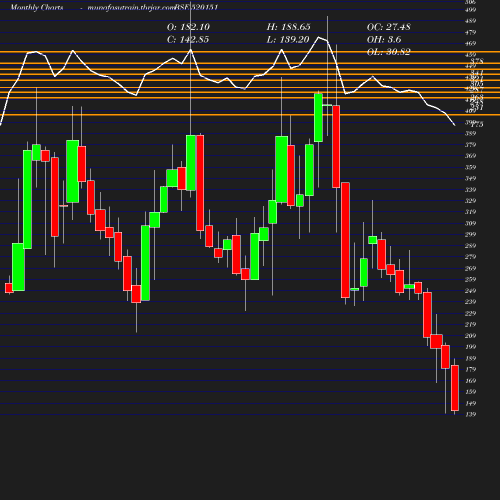Click the topmost green candle peaking near 424
Image resolution: width=500 pixels, height=500 pixels.
click(x=318, y=118)
